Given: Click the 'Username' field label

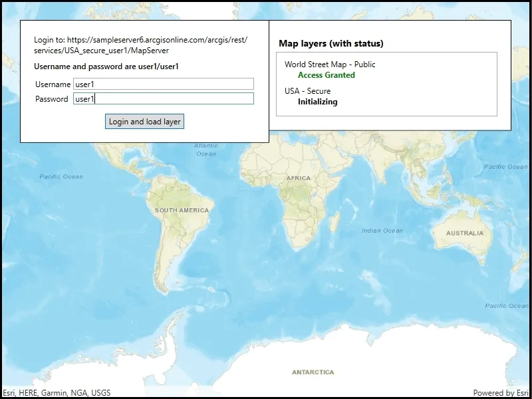Looking at the screenshot, I should click(x=53, y=84).
